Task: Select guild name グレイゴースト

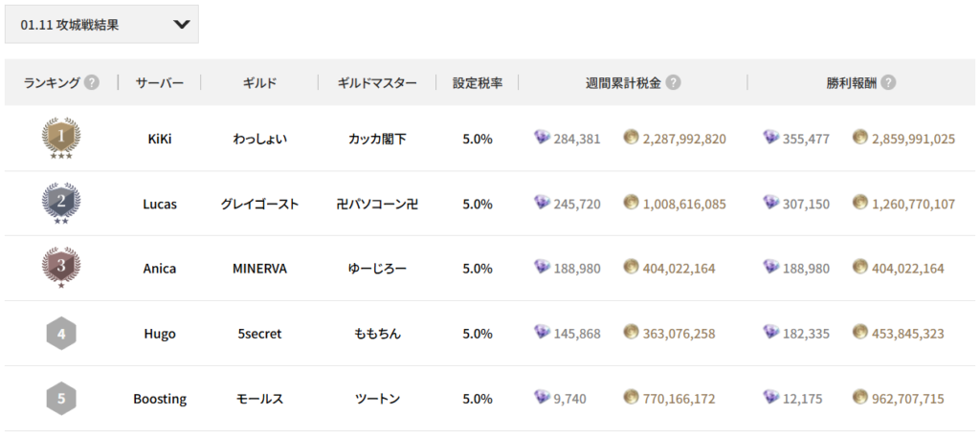Action: [x=259, y=204]
